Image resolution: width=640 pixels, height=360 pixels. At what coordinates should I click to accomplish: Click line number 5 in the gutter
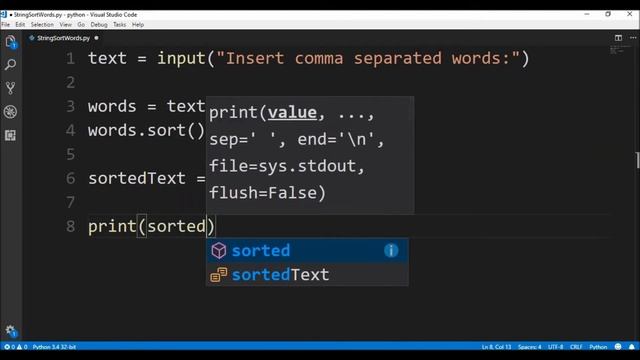tap(71, 154)
